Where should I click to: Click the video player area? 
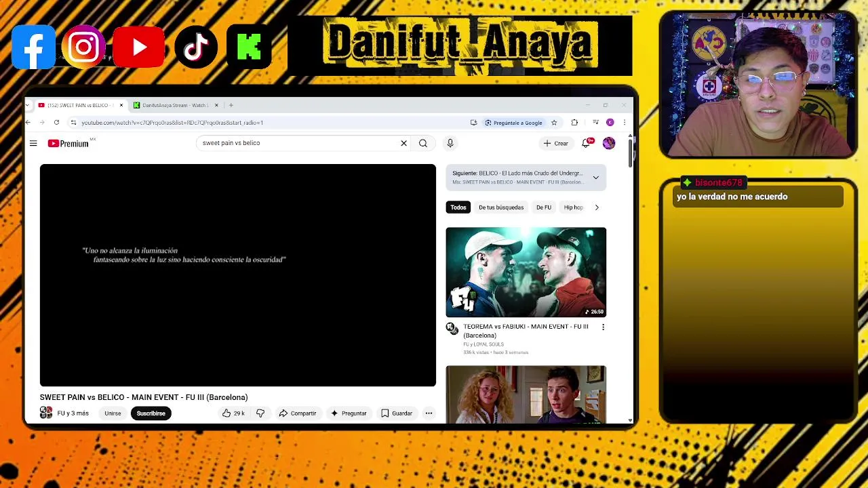click(x=238, y=275)
